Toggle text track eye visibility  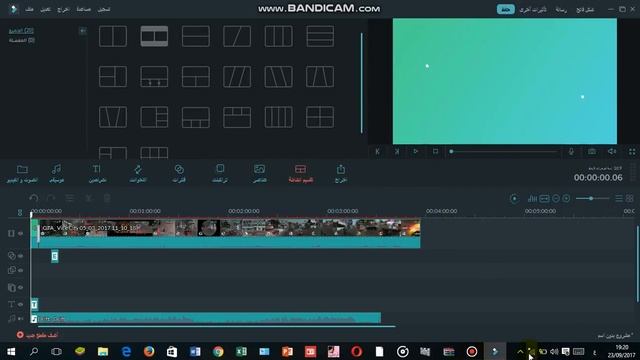[20, 304]
